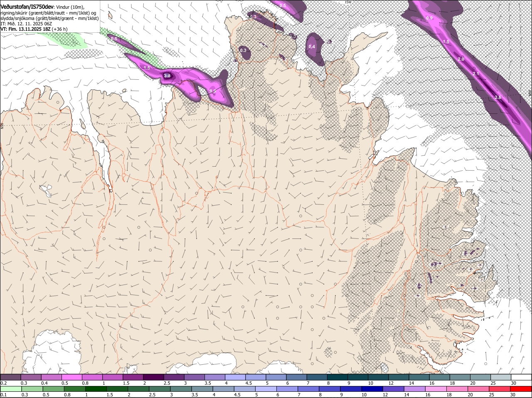The image size is (532, 398).
Task: Select upper legend swatch labeled 1
Action: [x=112, y=377]
